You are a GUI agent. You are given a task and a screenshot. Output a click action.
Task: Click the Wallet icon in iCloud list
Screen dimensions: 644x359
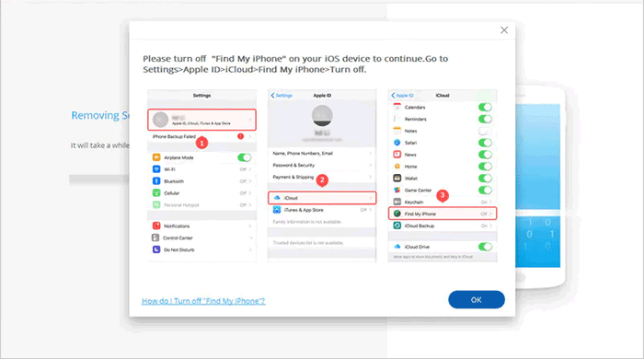pyautogui.click(x=397, y=179)
